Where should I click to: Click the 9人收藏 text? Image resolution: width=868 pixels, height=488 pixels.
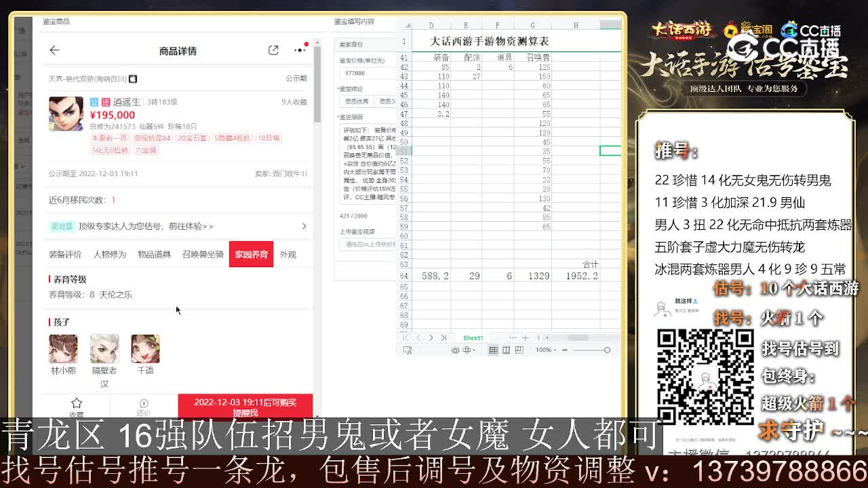click(294, 102)
